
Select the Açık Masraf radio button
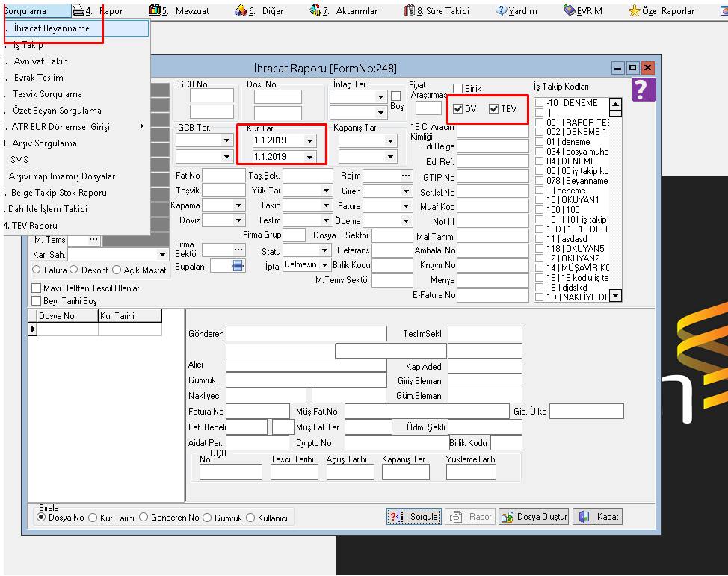point(117,270)
